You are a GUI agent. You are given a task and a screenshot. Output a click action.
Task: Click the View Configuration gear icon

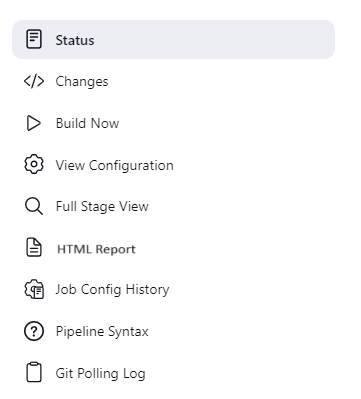coord(34,164)
